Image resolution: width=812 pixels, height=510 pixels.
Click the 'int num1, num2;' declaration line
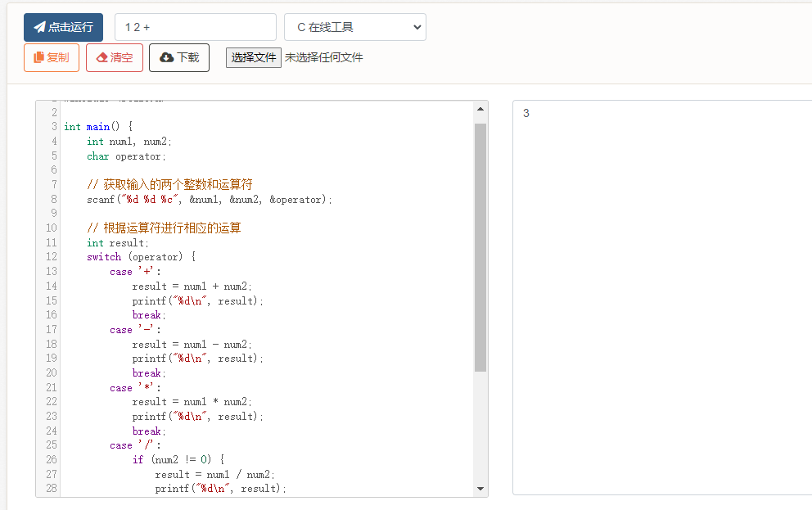click(129, 142)
